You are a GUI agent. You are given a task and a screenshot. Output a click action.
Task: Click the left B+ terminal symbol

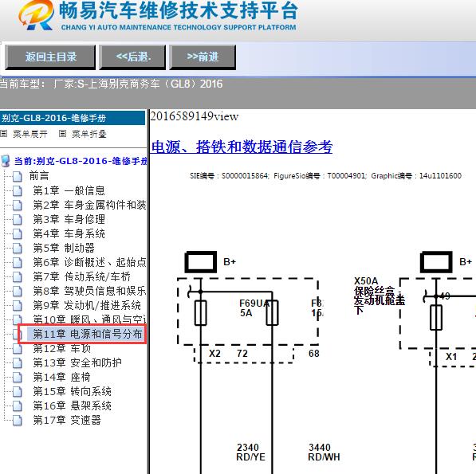(x=201, y=262)
